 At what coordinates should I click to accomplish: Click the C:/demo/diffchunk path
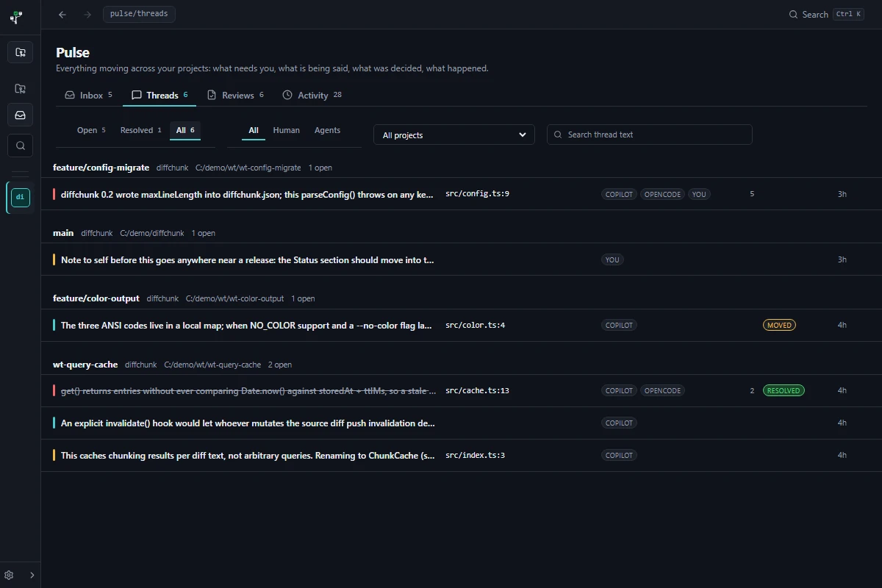click(152, 233)
